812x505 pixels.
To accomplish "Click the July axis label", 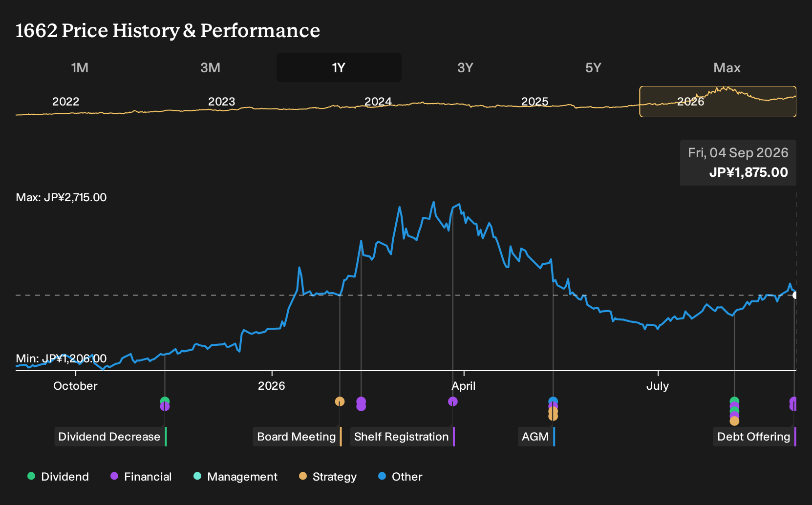I will point(658,386).
